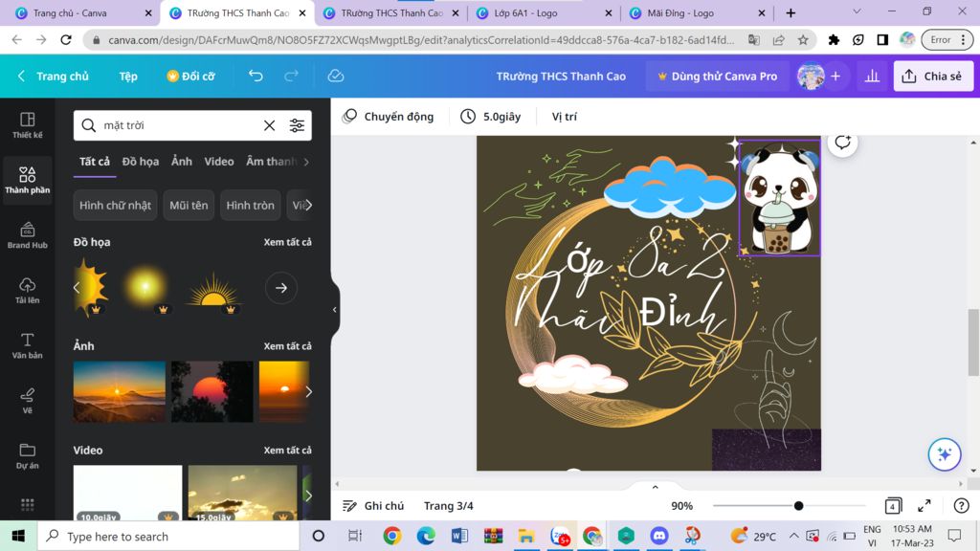Expand the page thumbnails chevron

[x=655, y=487]
